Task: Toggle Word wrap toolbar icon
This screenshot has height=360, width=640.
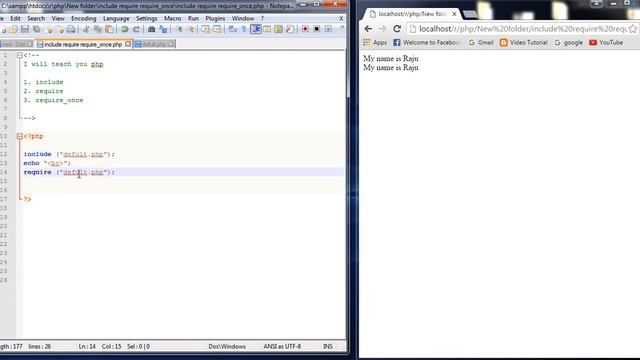Action: tap(232, 29)
